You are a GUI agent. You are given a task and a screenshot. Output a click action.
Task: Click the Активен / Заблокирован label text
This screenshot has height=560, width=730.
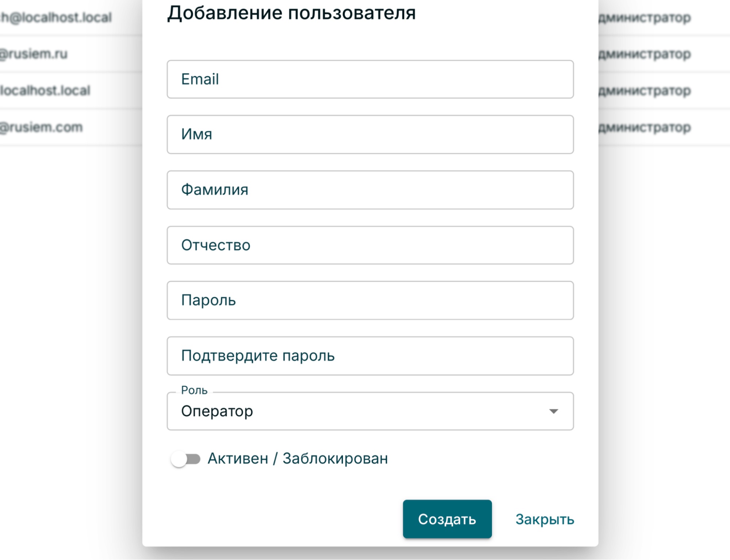pyautogui.click(x=298, y=459)
